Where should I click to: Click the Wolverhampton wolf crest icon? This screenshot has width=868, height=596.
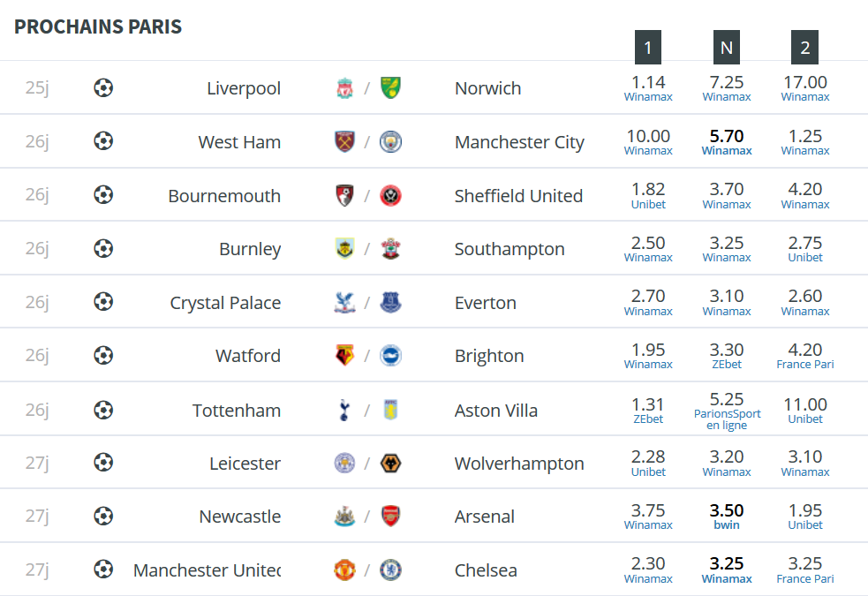point(390,464)
